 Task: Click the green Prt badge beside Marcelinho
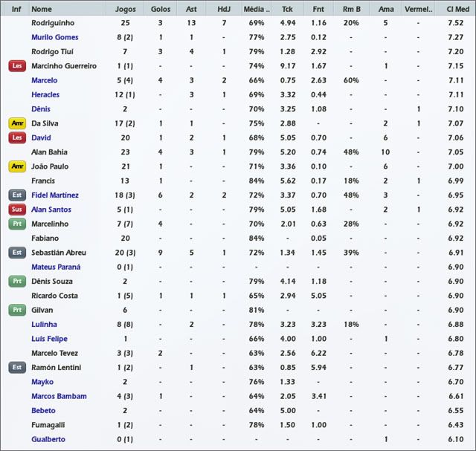click(16, 224)
